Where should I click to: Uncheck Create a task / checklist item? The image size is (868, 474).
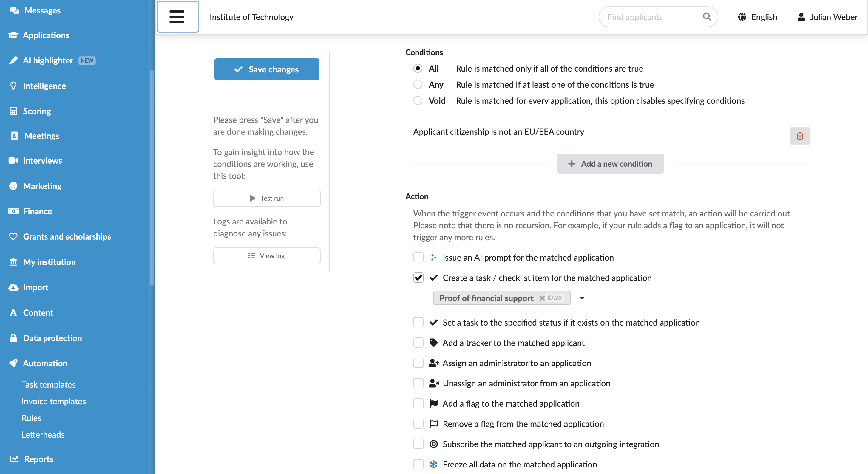(418, 278)
